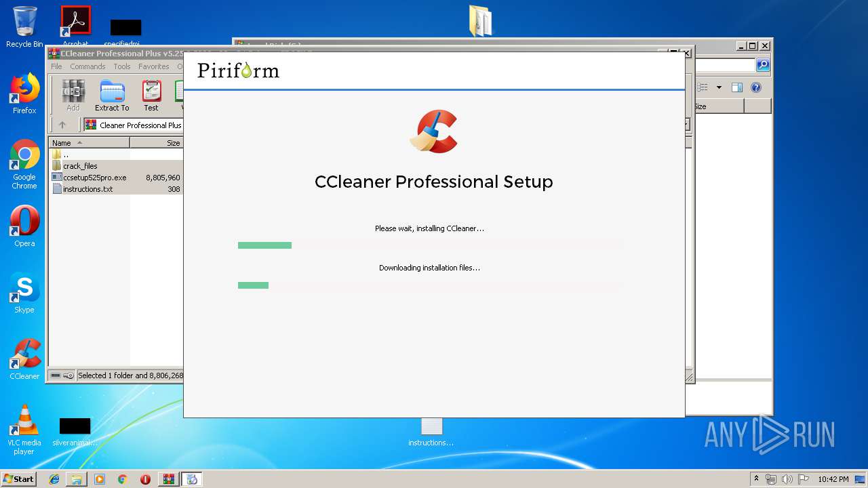
Task: Click the Piriform logo in installer header
Action: (x=238, y=70)
